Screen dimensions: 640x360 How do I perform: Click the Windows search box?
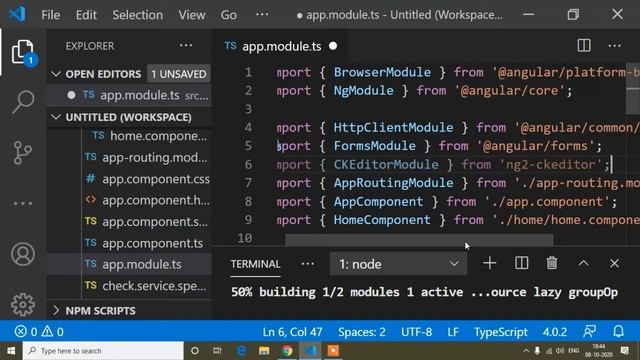coord(103,351)
